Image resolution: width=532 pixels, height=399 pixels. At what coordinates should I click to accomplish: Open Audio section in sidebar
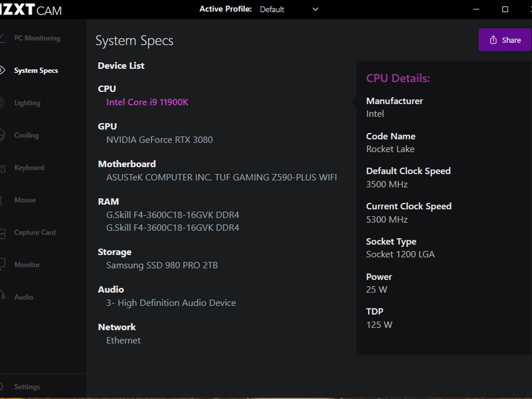(x=24, y=297)
